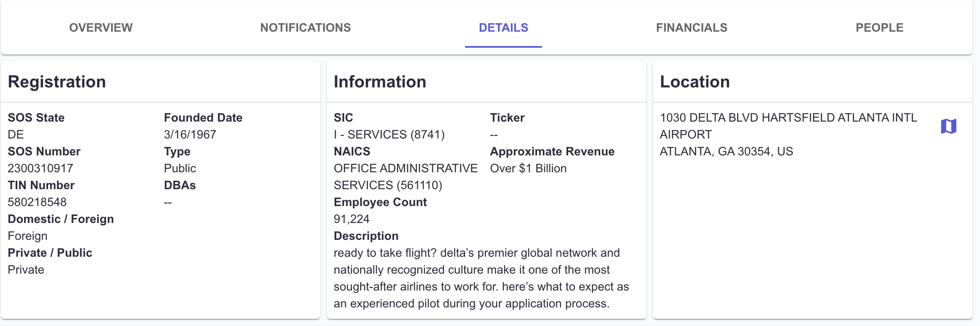Click the company description paragraph
Viewport: 980px width, 326px height.
tap(481, 278)
